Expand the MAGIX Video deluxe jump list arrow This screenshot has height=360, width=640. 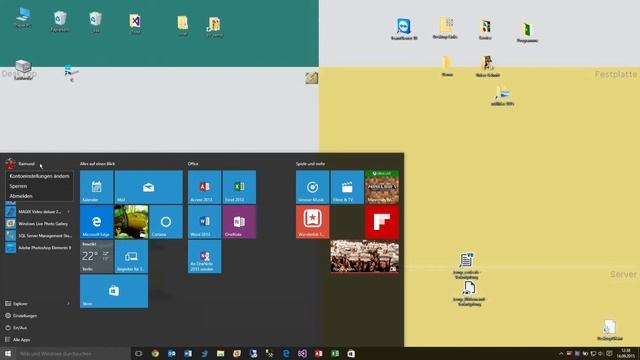(x=69, y=212)
